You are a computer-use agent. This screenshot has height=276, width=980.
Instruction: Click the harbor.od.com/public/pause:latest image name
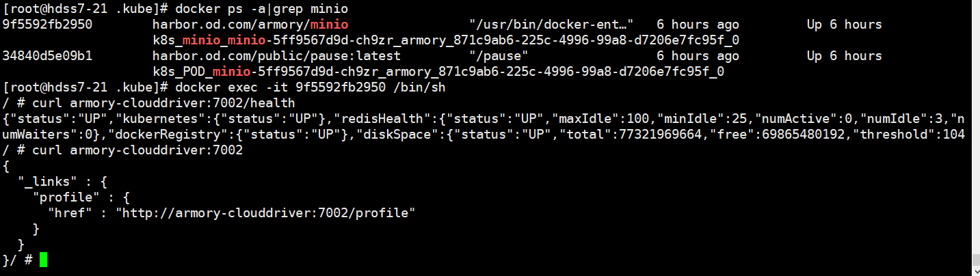coord(276,56)
